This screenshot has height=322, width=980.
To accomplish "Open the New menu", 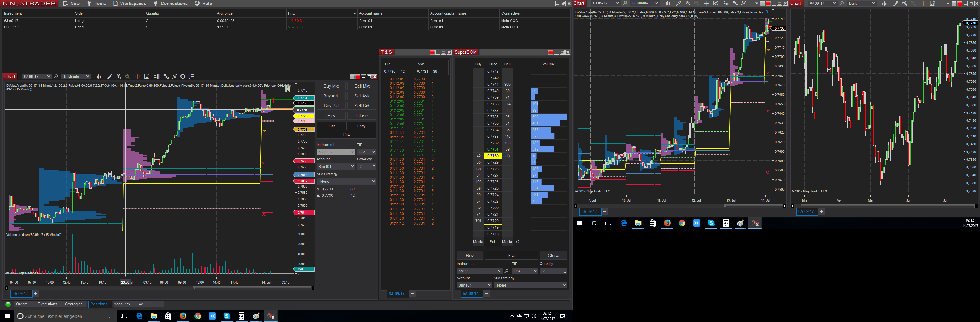I will pyautogui.click(x=71, y=3).
